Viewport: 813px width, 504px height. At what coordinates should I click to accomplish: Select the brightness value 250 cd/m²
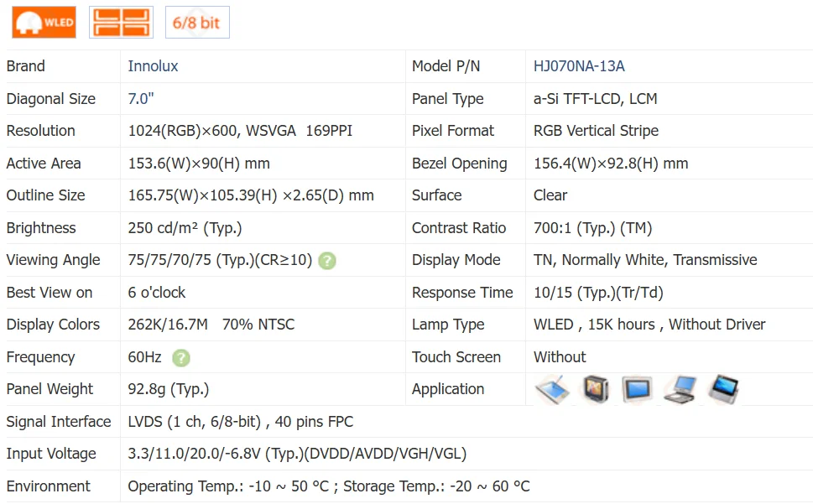click(x=163, y=228)
